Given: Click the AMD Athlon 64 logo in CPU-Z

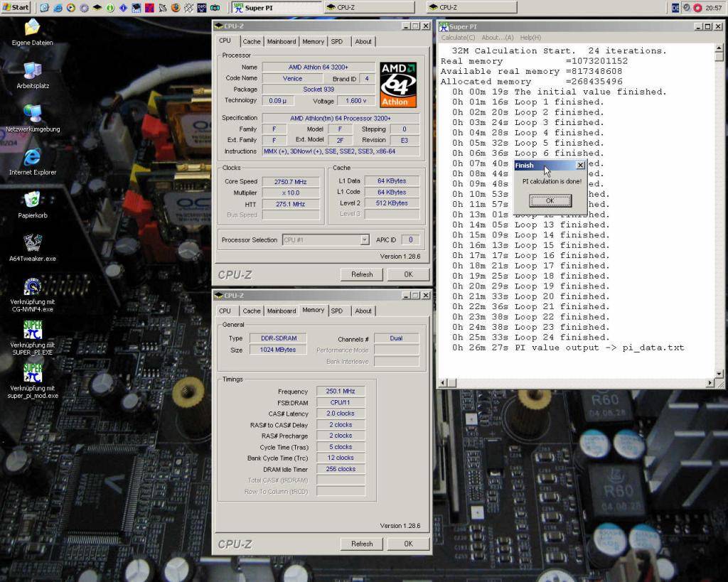Looking at the screenshot, I should 398,85.
